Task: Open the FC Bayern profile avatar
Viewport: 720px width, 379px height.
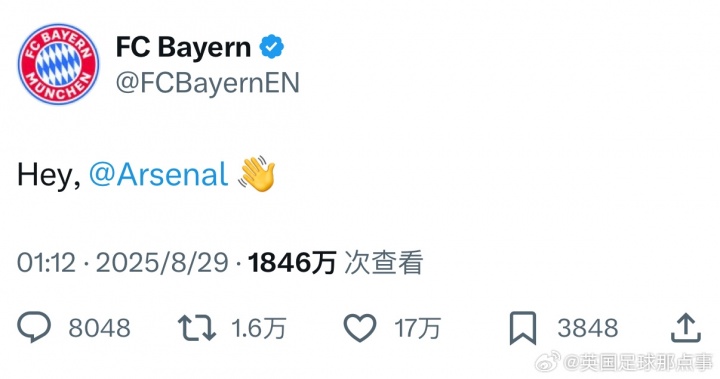Action: pos(58,64)
